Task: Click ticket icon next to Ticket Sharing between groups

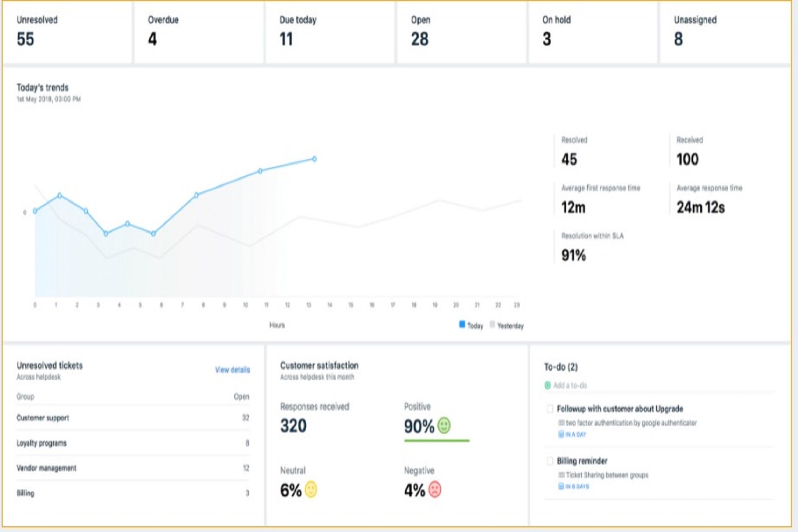Action: (x=561, y=475)
